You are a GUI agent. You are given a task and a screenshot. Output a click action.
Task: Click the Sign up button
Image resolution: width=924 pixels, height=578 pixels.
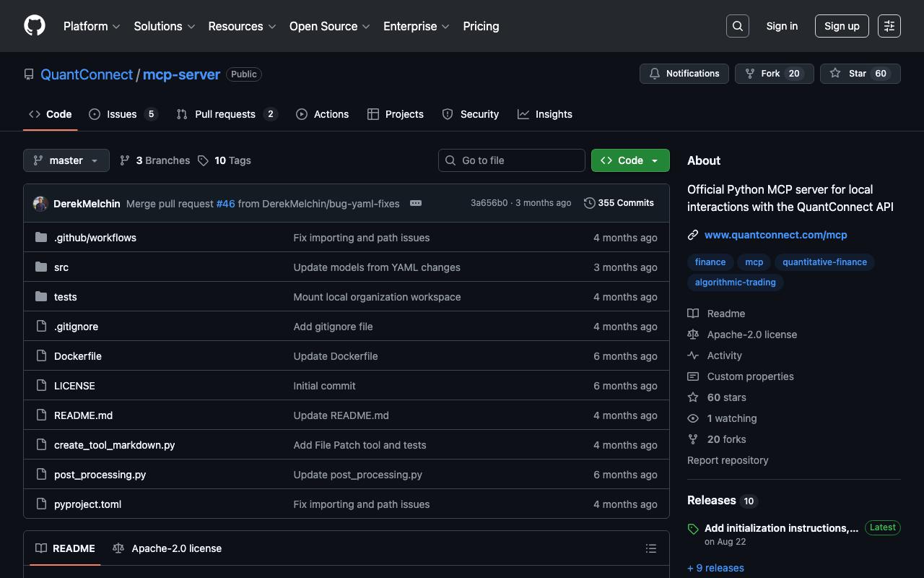(841, 26)
